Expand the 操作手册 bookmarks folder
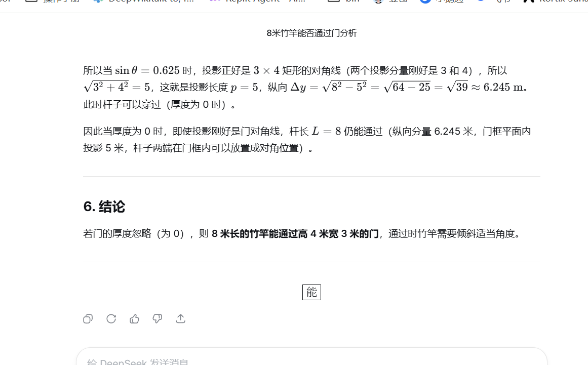Screen dimensions: 588x365 53,1
